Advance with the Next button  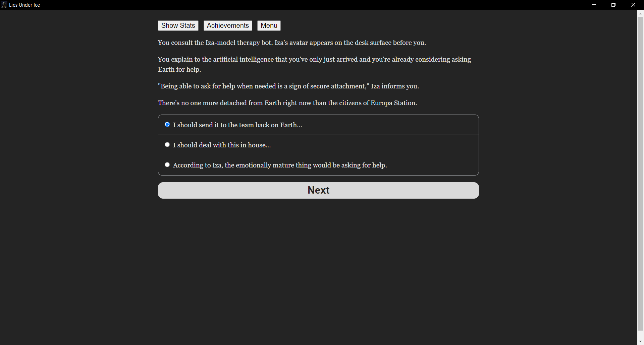318,190
